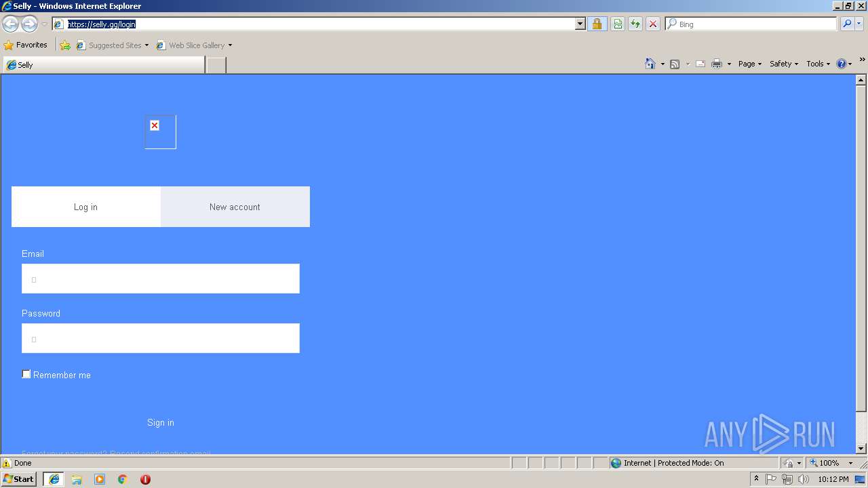Image resolution: width=868 pixels, height=488 pixels.
Task: Open the Tools menu
Action: coord(818,64)
